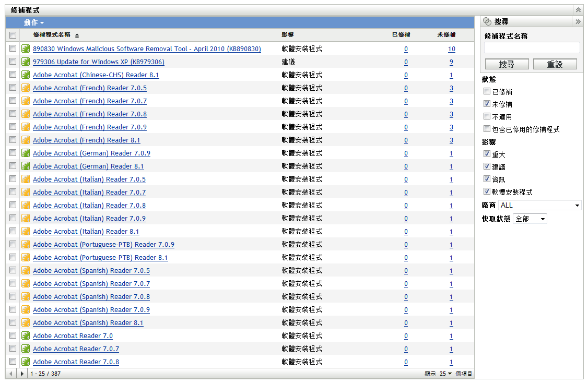The height and width of the screenshot is (384, 588).
Task: Click the icon next to Adobe Acrobat (Italian) Reader 7.0.7
Action: (x=26, y=192)
